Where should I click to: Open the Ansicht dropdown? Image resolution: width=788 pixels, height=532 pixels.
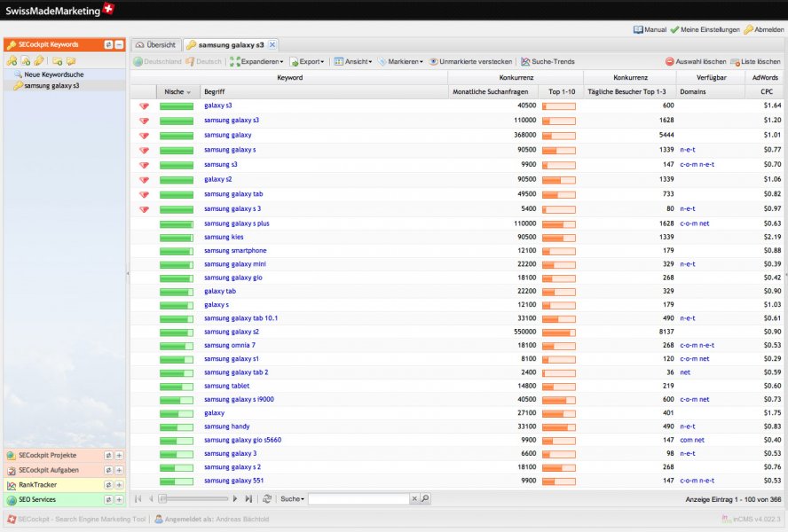tap(353, 62)
